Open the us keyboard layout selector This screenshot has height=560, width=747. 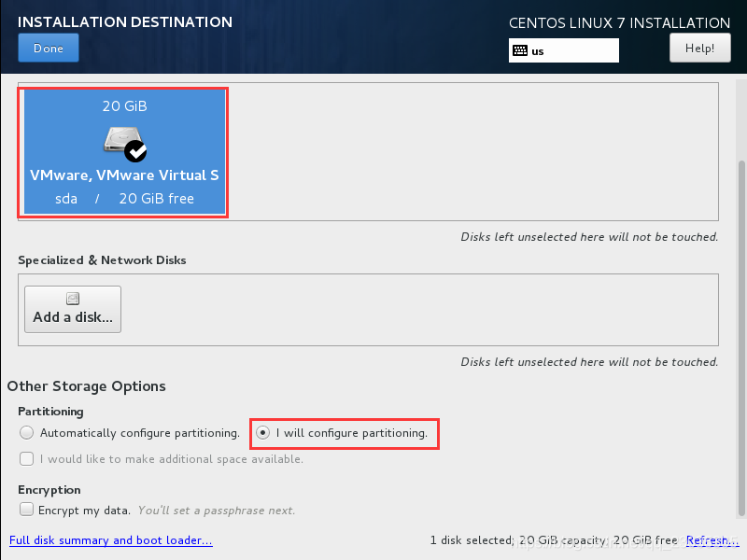pos(564,50)
